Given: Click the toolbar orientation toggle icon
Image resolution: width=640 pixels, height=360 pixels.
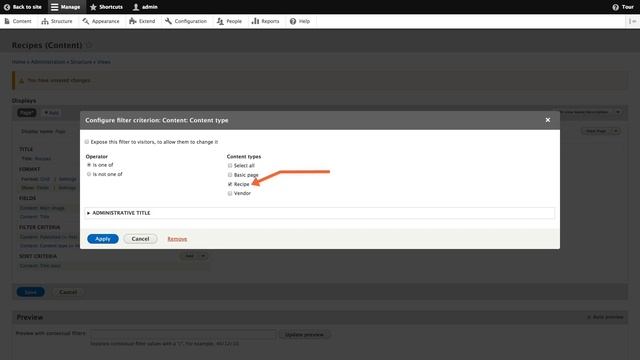Looking at the screenshot, I should (633, 21).
